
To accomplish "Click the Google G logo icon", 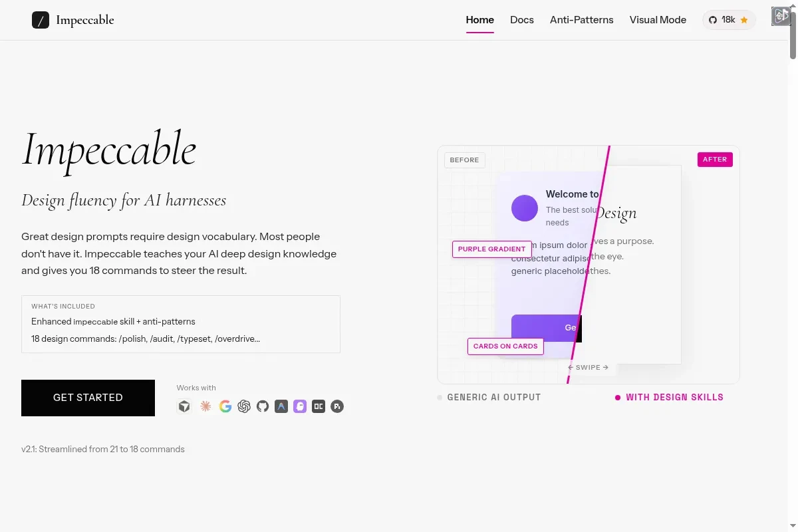I will pos(225,406).
